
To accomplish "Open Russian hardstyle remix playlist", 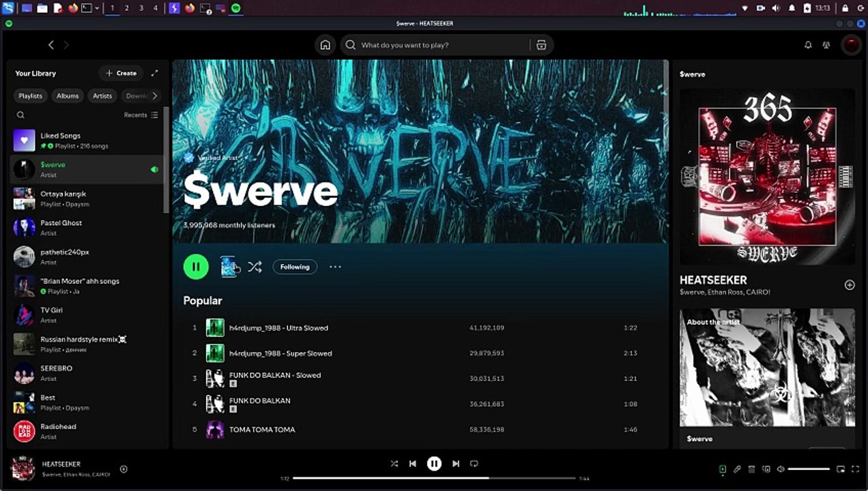I will [87, 344].
